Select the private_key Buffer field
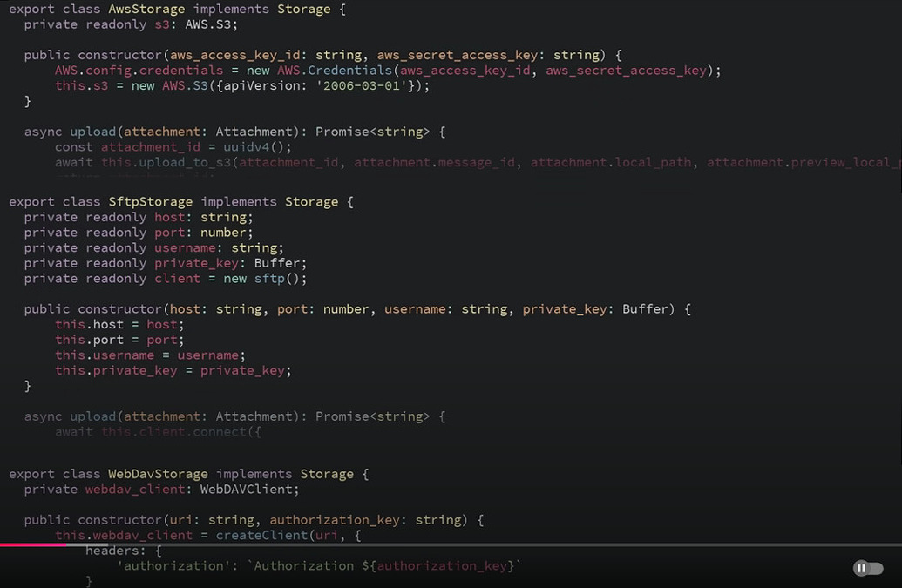This screenshot has height=588, width=902. [x=195, y=262]
